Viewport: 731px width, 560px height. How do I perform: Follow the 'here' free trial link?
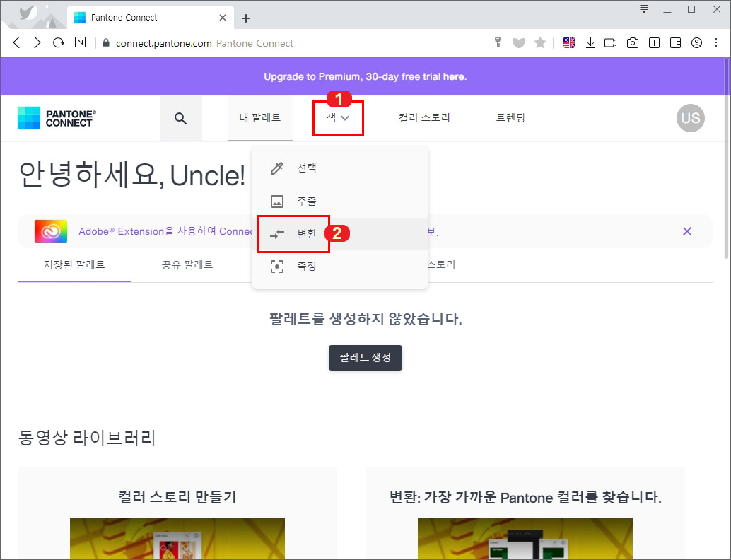454,76
